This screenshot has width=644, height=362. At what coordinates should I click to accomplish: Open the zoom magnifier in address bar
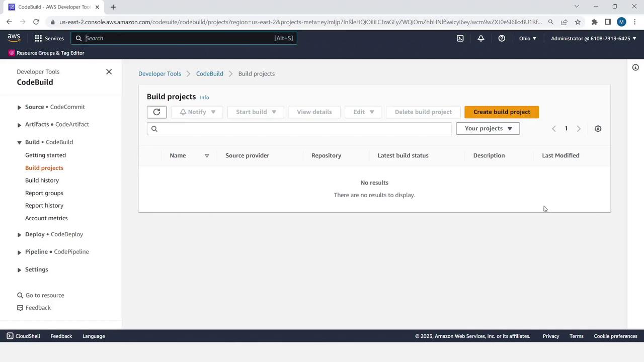pyautogui.click(x=551, y=22)
